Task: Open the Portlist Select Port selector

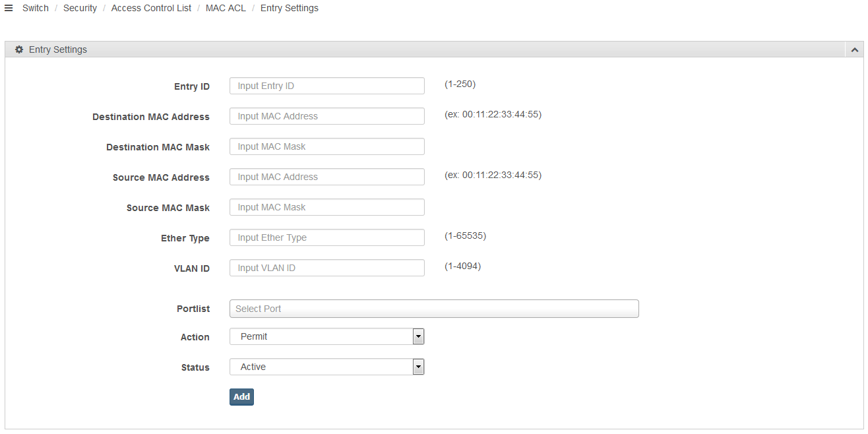Action: pos(434,309)
